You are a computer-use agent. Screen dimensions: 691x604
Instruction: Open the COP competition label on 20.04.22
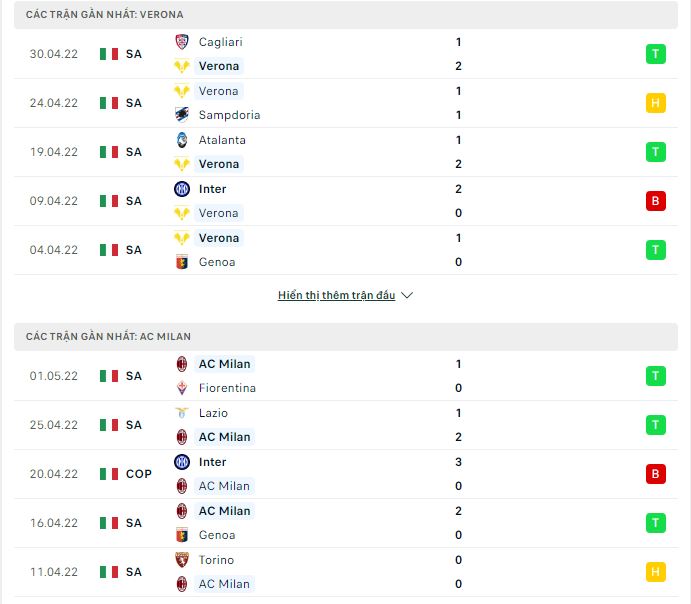point(138,474)
